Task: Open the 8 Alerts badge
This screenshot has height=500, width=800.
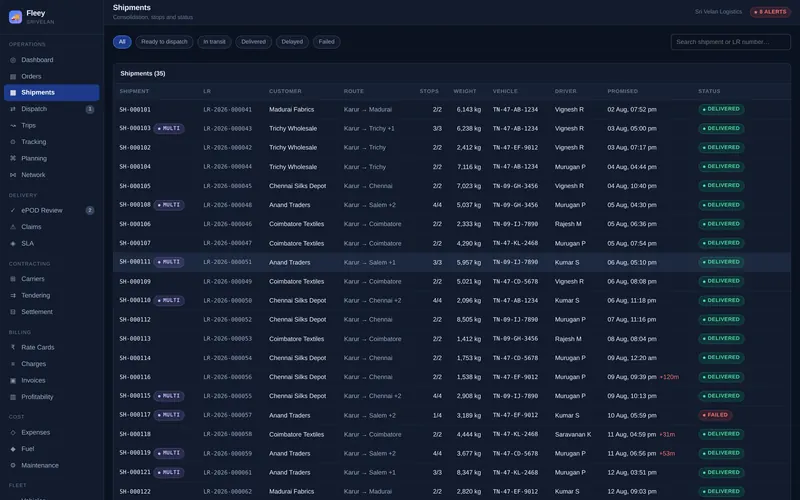Action: (770, 12)
